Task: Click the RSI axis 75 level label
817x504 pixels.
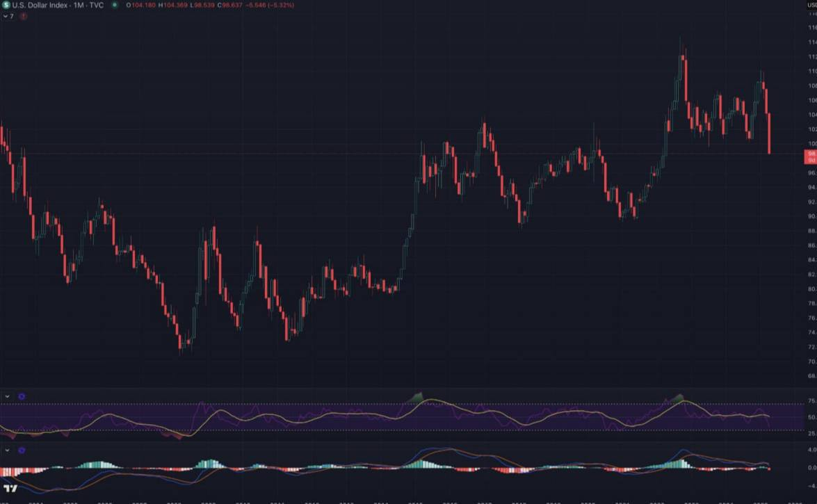Action: (x=811, y=401)
